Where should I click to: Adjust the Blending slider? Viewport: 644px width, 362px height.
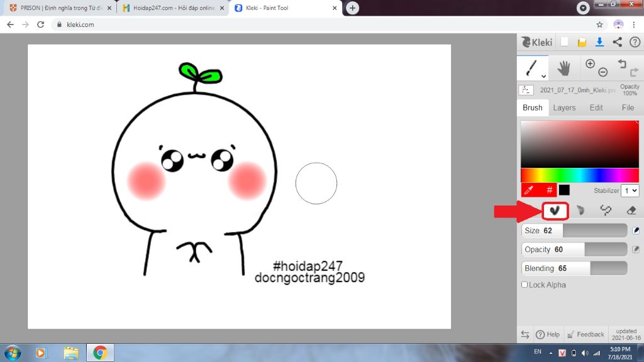[574, 268]
